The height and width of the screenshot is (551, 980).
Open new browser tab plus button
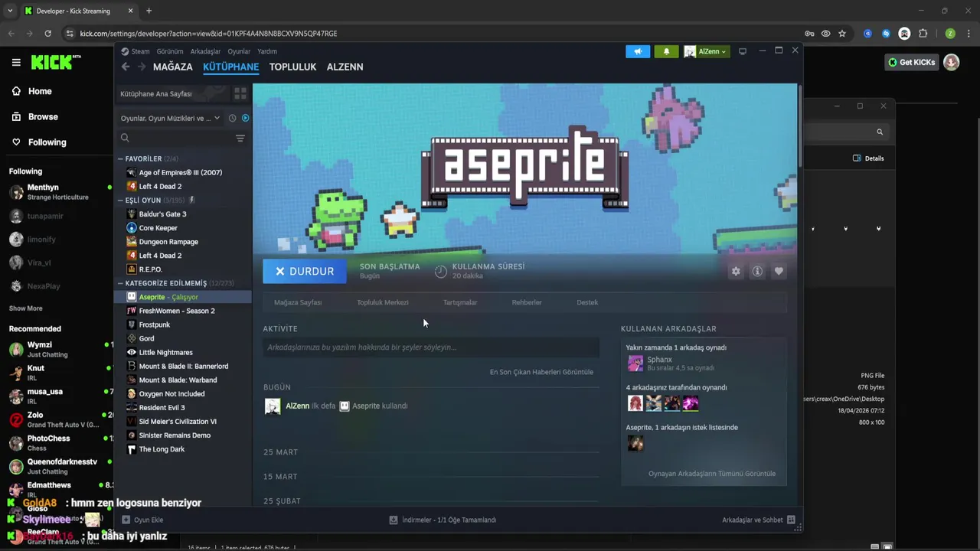click(x=149, y=11)
